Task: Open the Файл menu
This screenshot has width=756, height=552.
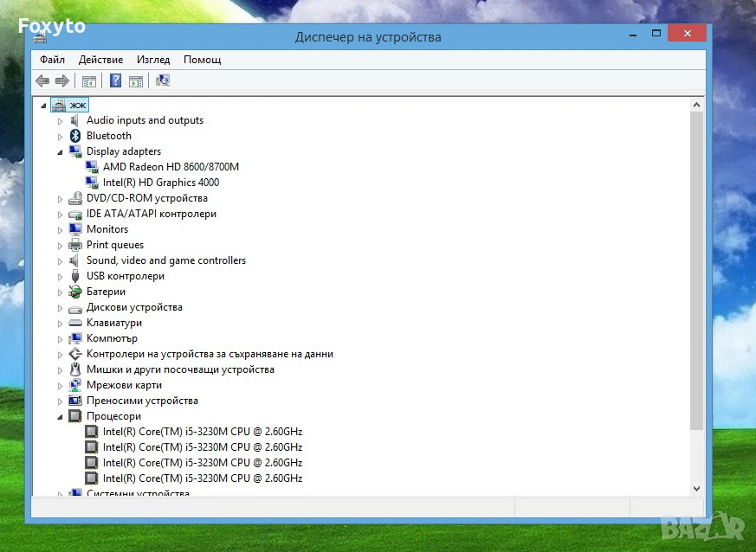Action: tap(52, 60)
